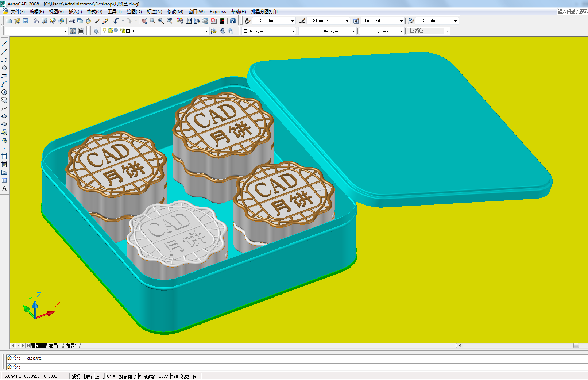Select the Rectangle drawing tool
Image resolution: width=588 pixels, height=380 pixels.
tap(4, 76)
